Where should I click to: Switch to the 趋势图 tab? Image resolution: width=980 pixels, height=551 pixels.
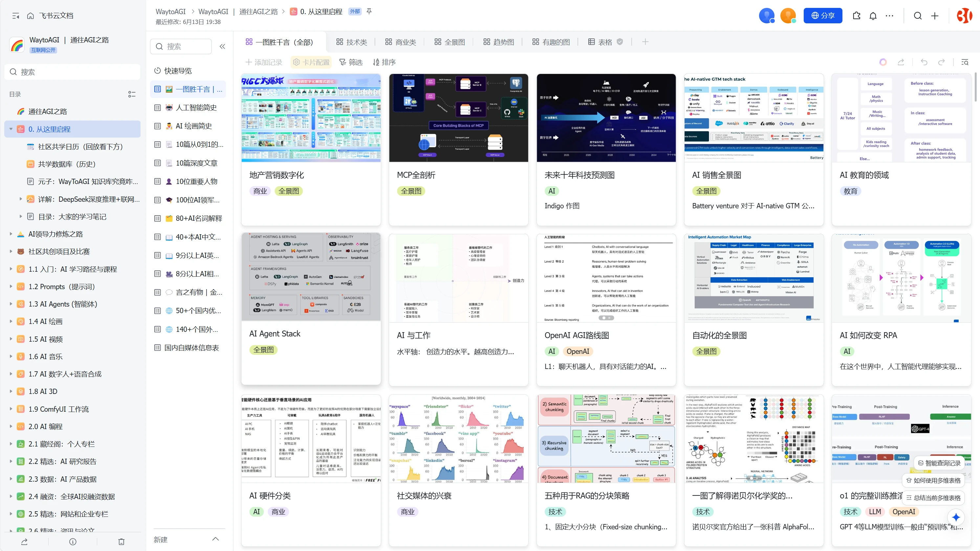(x=498, y=42)
